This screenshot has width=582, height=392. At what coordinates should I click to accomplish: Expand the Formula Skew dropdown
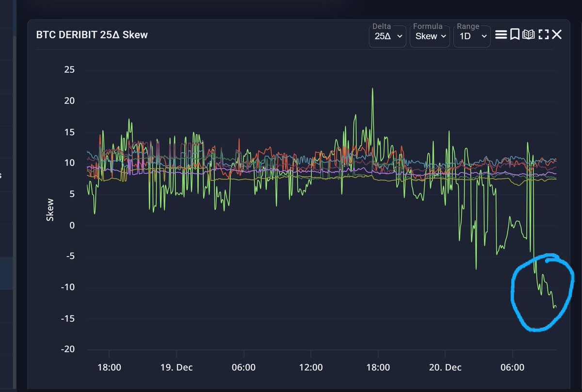430,36
